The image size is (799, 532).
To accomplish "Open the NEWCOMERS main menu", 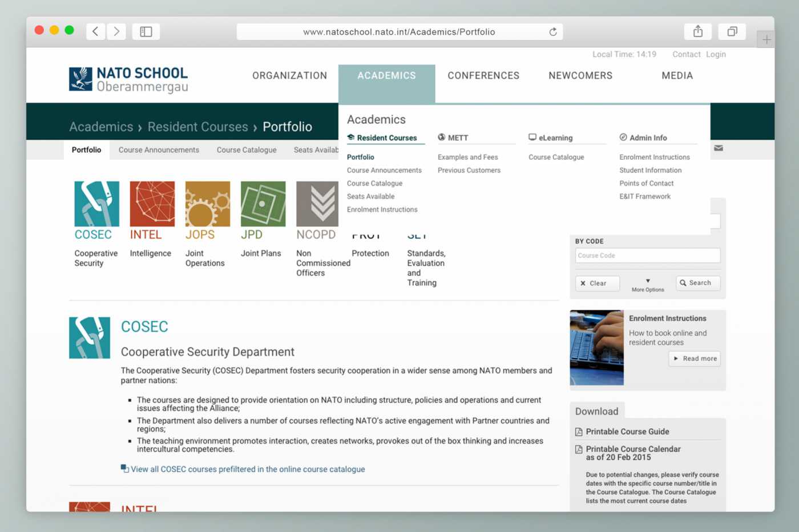I will [580, 75].
